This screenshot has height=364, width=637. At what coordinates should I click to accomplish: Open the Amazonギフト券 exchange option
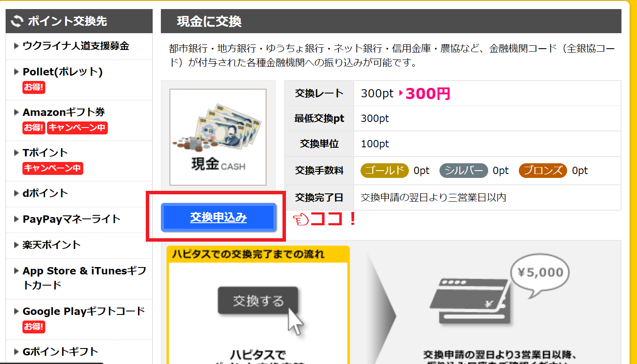click(64, 112)
